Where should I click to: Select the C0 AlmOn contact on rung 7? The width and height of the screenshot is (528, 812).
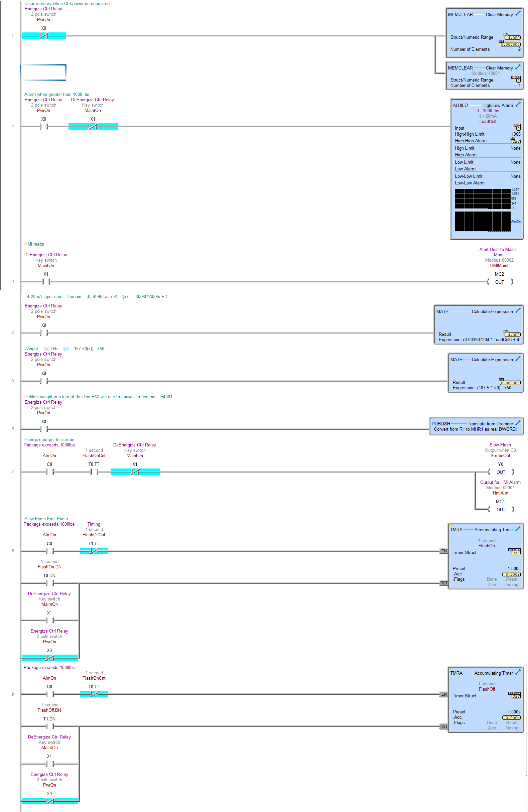49,472
